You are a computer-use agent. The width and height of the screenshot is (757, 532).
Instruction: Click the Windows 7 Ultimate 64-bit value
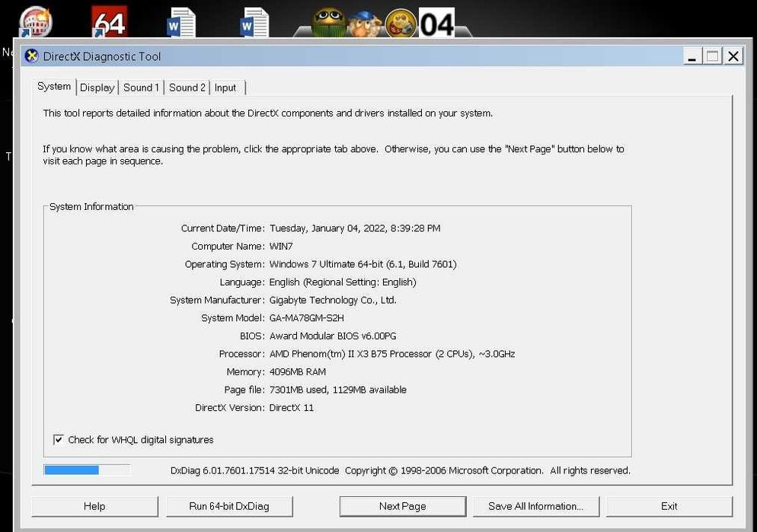click(x=363, y=264)
